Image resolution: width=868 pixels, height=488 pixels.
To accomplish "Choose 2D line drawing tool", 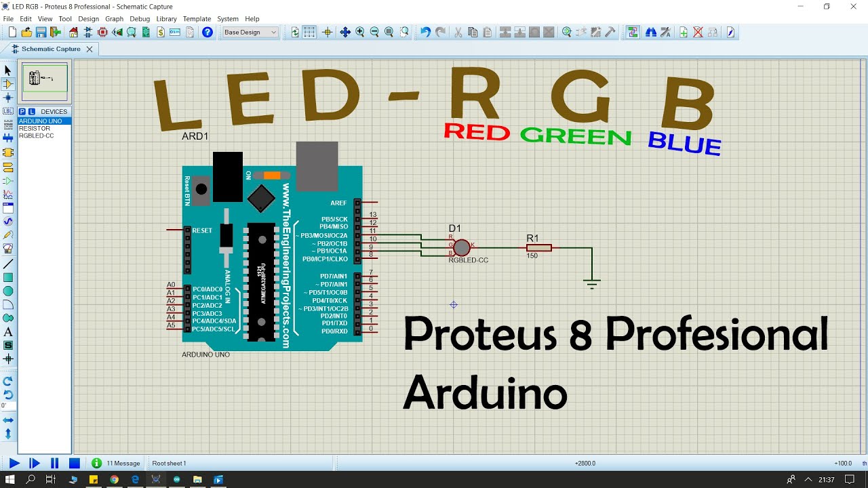I will pos(8,264).
